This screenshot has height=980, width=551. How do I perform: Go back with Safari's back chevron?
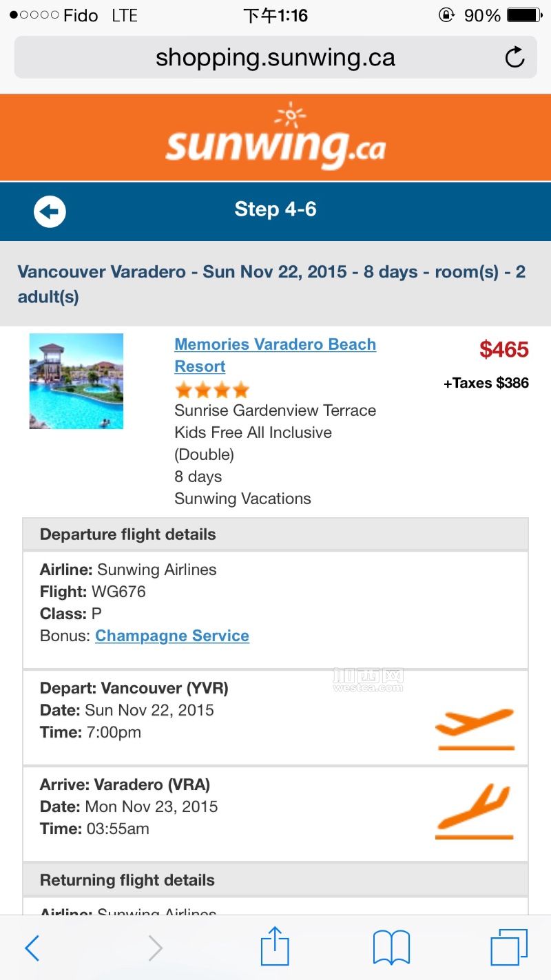click(32, 948)
